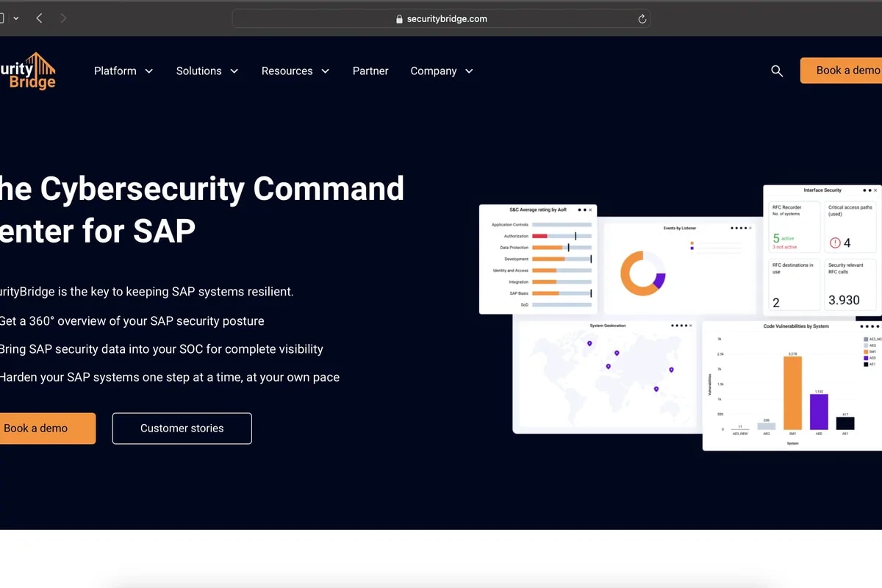The image size is (882, 588).
Task: Click the SecurityBridge logo
Action: [x=28, y=71]
